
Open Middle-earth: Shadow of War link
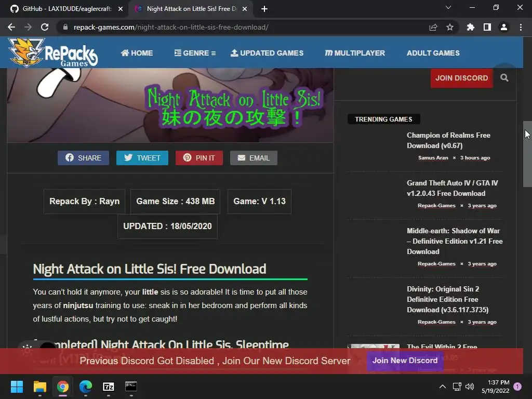pyautogui.click(x=455, y=241)
